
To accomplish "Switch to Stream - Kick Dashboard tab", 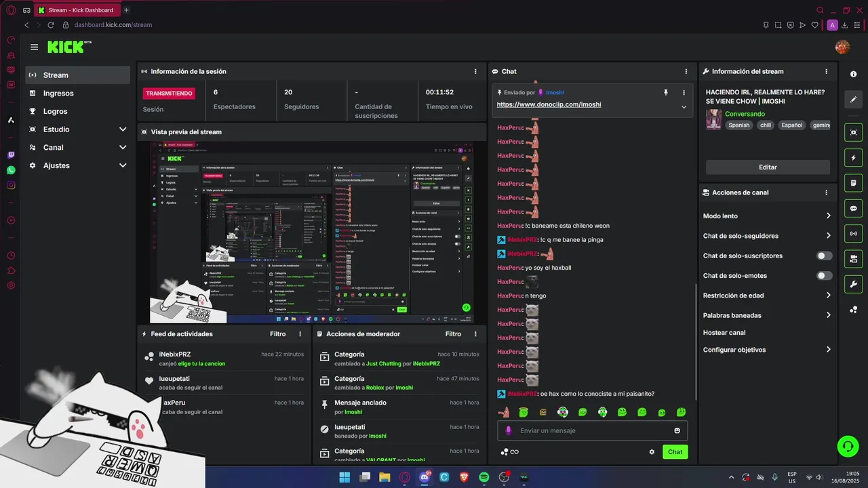I will [77, 10].
